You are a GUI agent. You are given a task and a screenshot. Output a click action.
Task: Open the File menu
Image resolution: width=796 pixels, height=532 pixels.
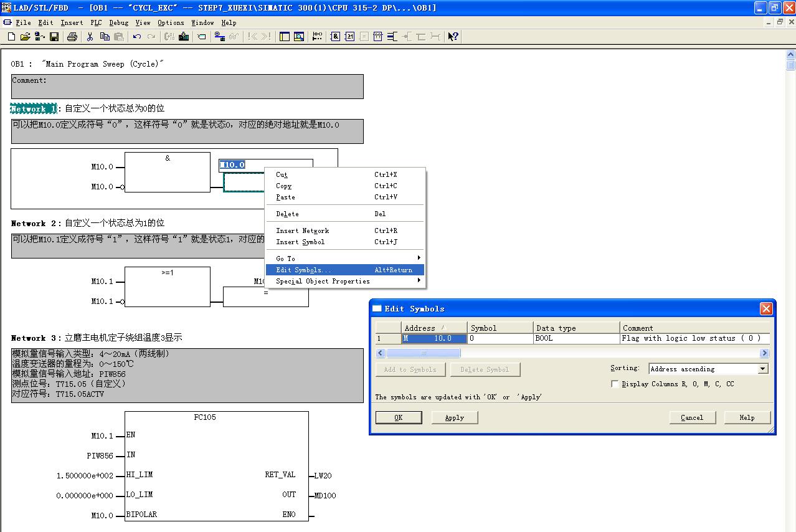coord(23,22)
